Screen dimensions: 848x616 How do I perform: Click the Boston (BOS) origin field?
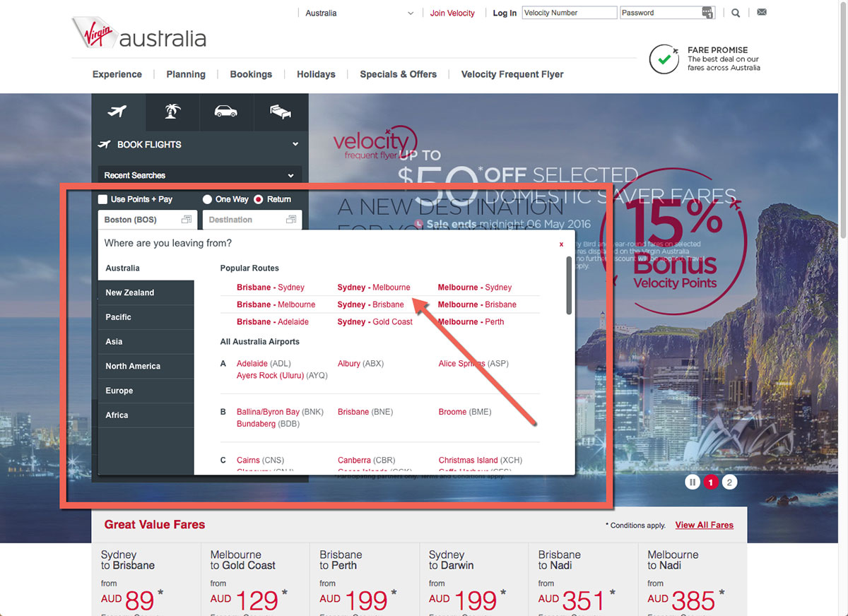click(x=148, y=220)
